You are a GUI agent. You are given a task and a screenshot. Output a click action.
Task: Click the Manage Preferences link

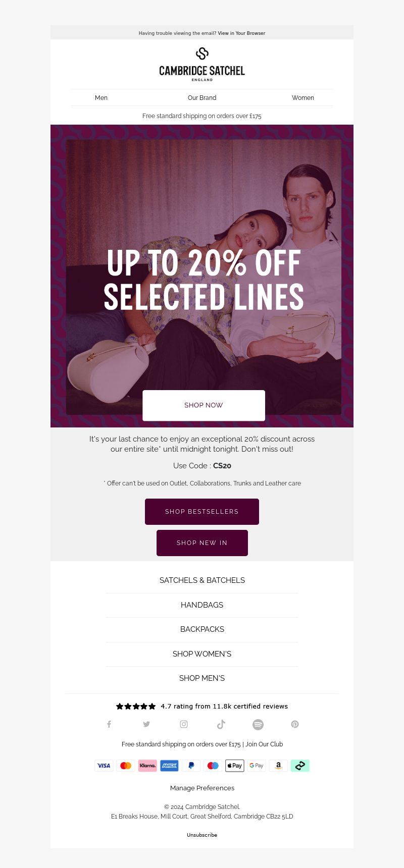coord(202,788)
